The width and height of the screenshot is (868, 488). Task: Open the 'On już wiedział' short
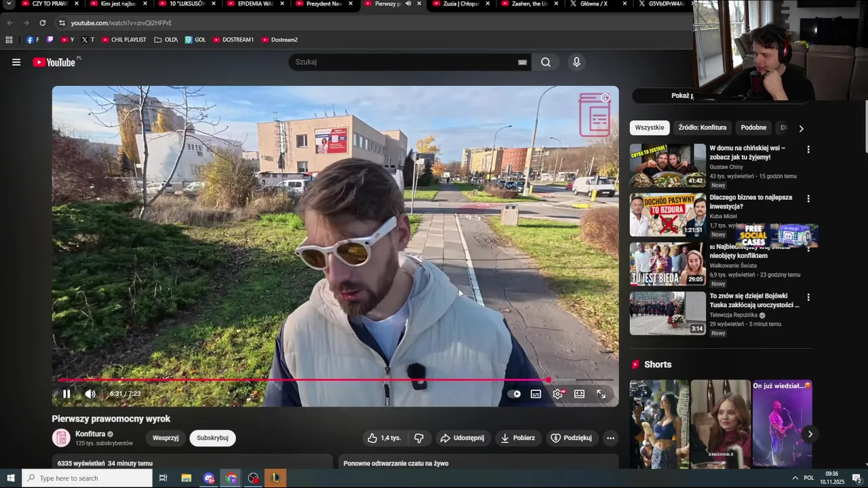(782, 424)
